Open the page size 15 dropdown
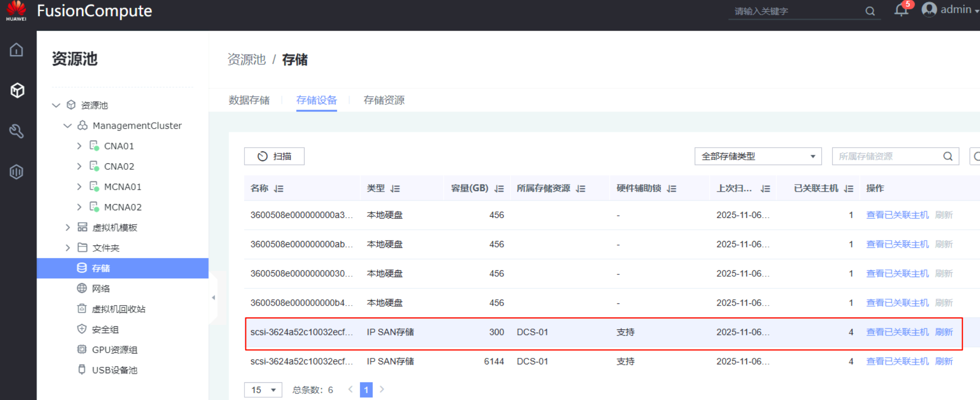 click(263, 390)
